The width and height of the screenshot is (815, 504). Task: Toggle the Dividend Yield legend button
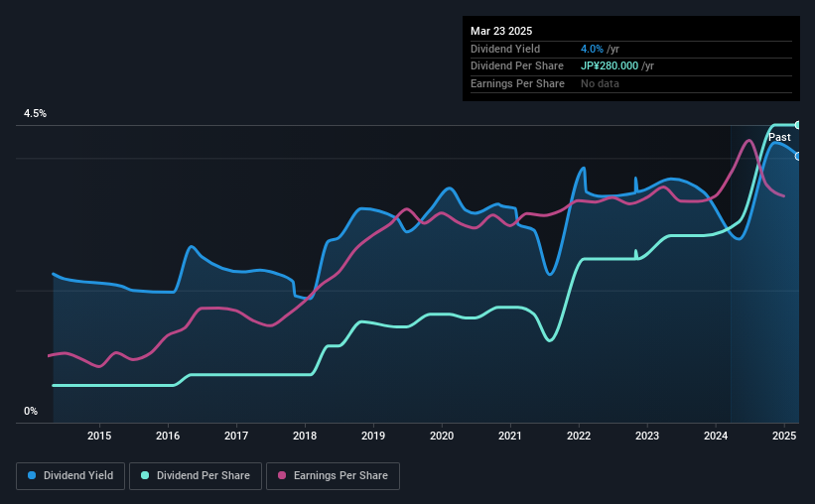[70, 476]
